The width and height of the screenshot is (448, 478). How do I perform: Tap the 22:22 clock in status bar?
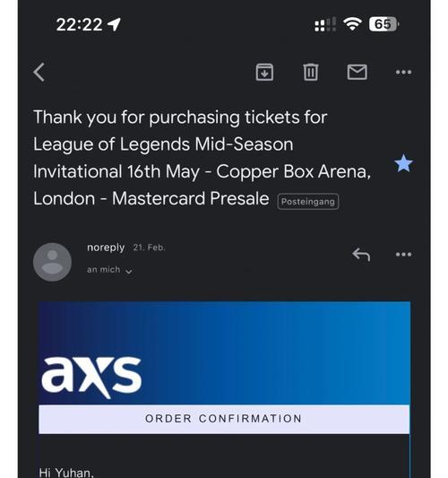pyautogui.click(x=79, y=24)
